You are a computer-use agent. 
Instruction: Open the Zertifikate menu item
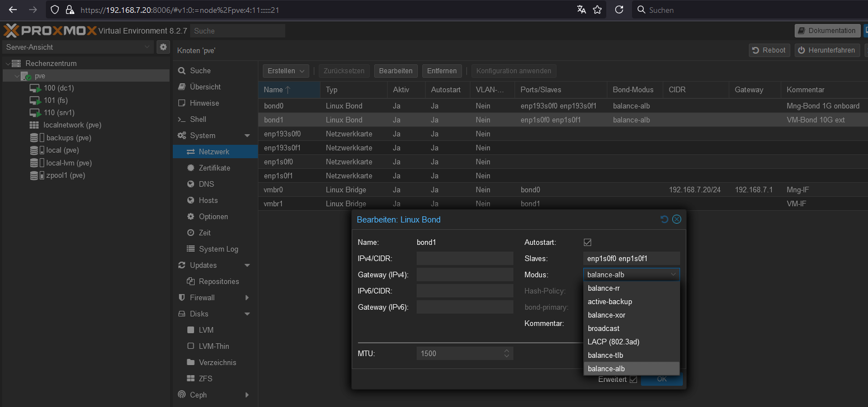[214, 168]
